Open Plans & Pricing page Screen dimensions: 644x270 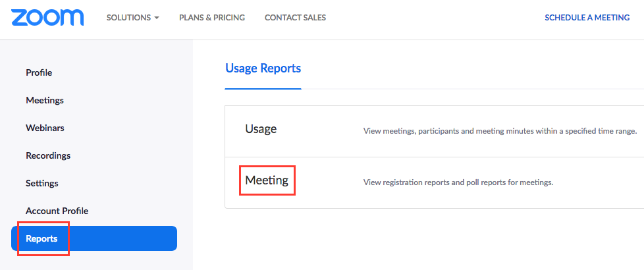click(x=212, y=18)
